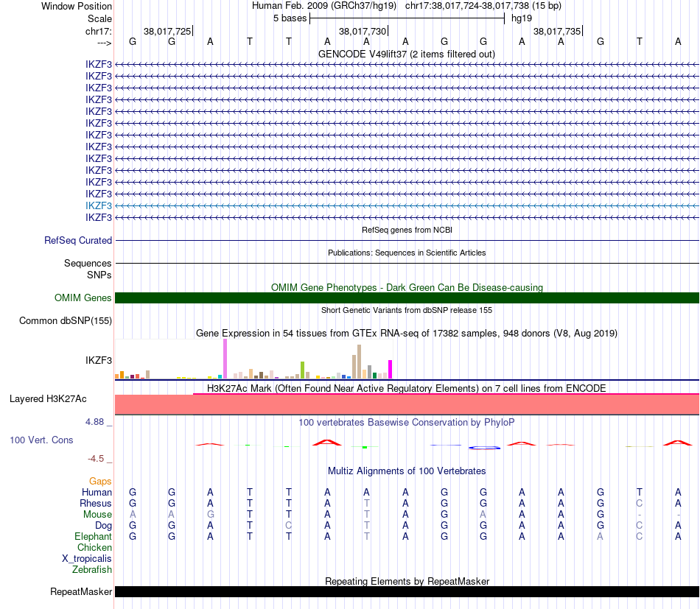Click the pink H3K27Ac signal block
This screenshot has height=609, width=700.
pyautogui.click(x=407, y=404)
